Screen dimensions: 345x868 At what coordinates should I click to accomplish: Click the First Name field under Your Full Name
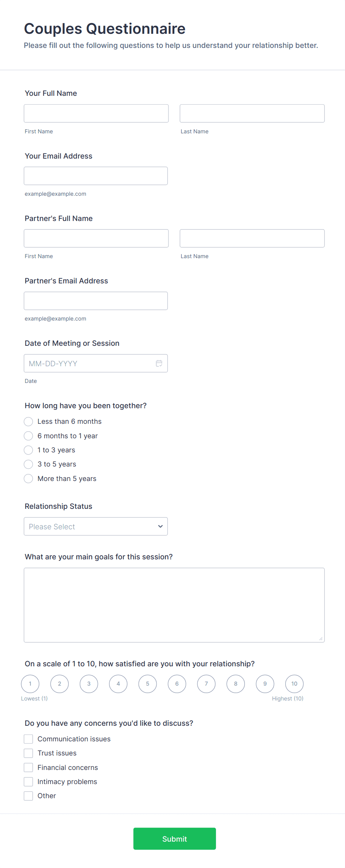pos(96,113)
